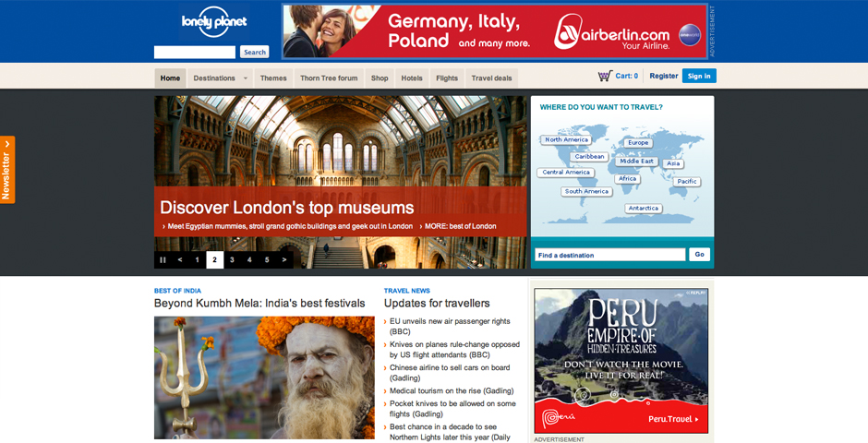
Task: Select South America on map
Action: tap(586, 191)
